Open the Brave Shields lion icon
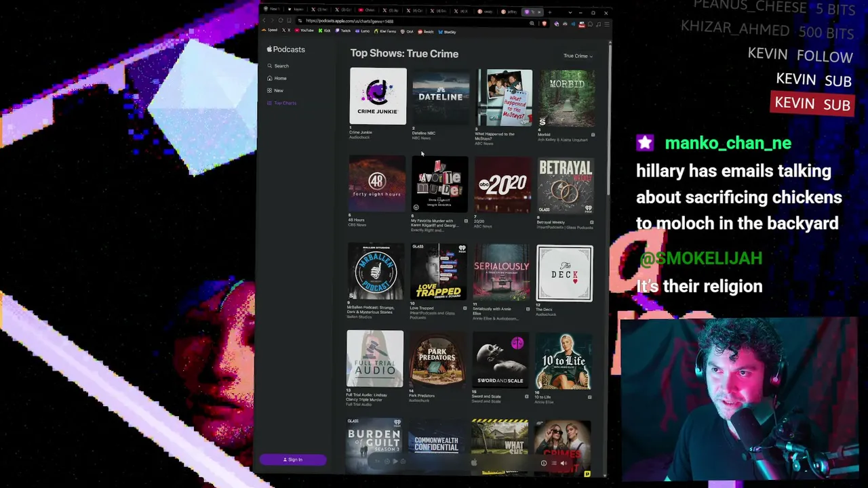Screen dimensions: 868x488 [544, 24]
